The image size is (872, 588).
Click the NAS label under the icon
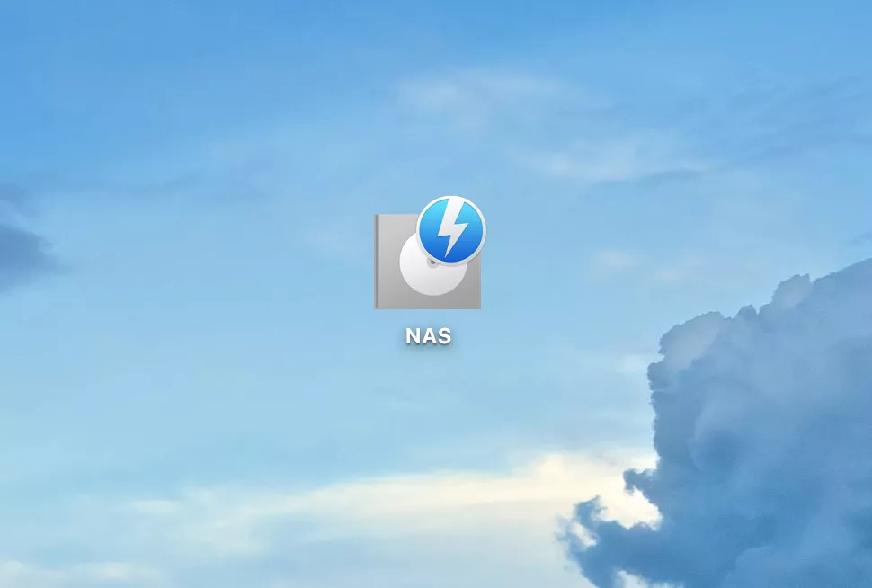(428, 336)
